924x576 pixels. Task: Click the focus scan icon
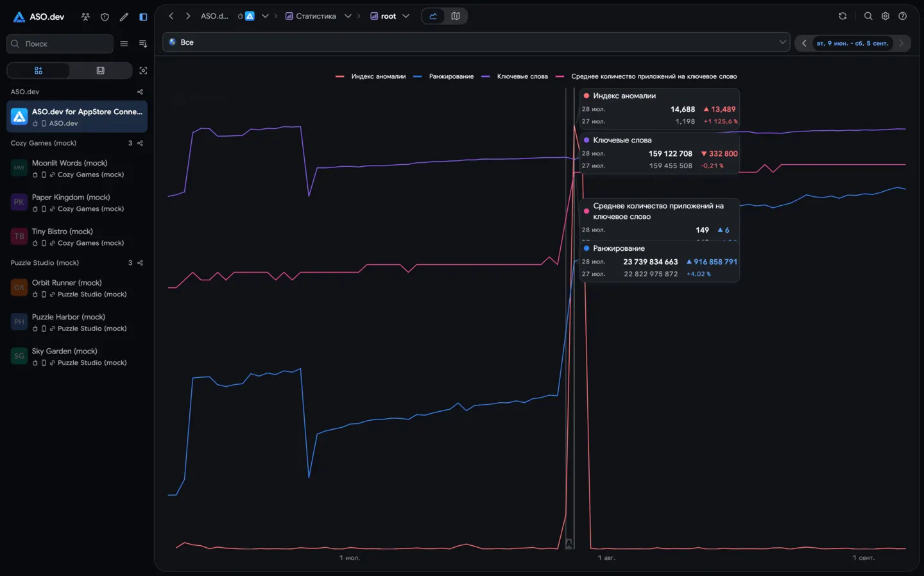(143, 71)
